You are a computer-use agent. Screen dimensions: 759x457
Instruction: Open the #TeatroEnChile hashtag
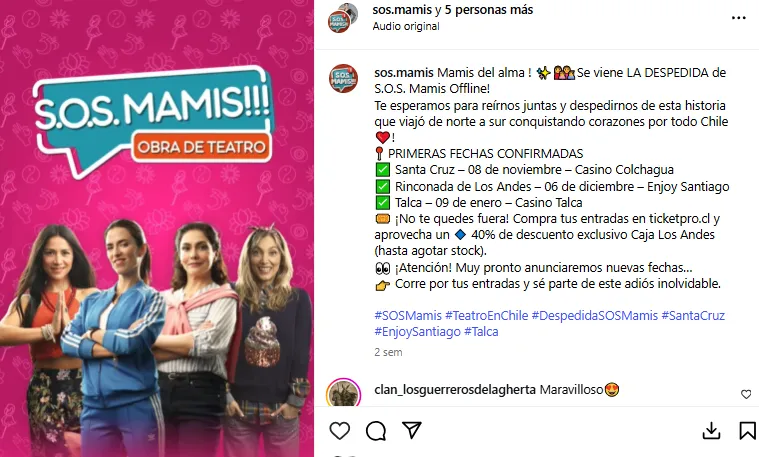[486, 316]
